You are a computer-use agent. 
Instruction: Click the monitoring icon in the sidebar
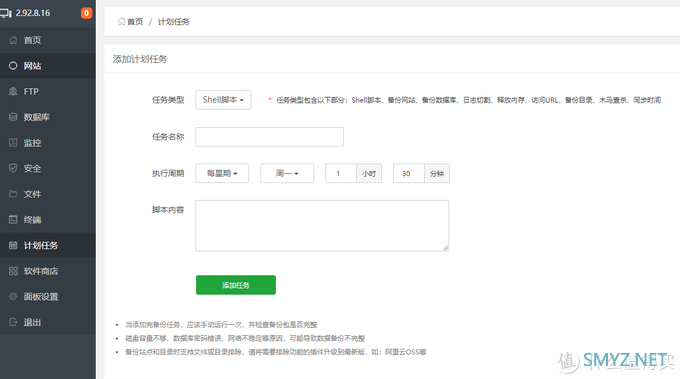13,143
